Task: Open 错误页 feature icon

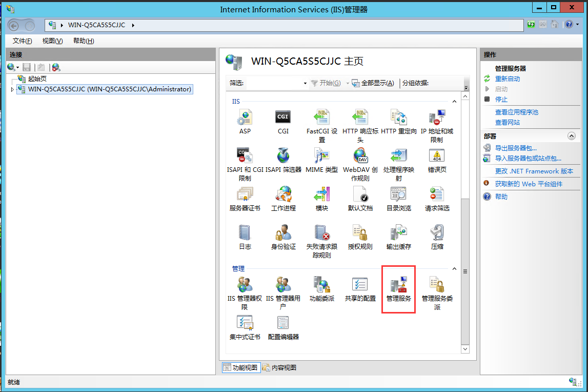Action: click(437, 160)
